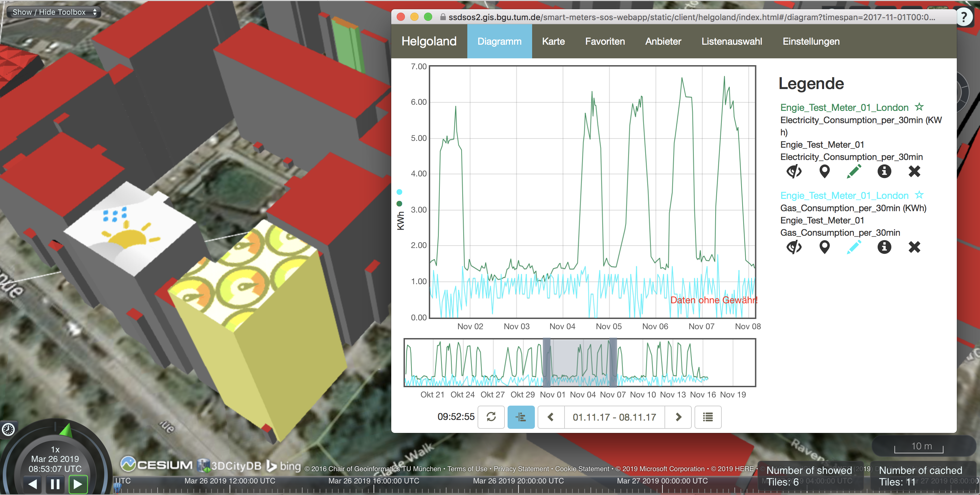Open the Privacy Statement link
Screen dimensions: 980x495
[521, 469]
